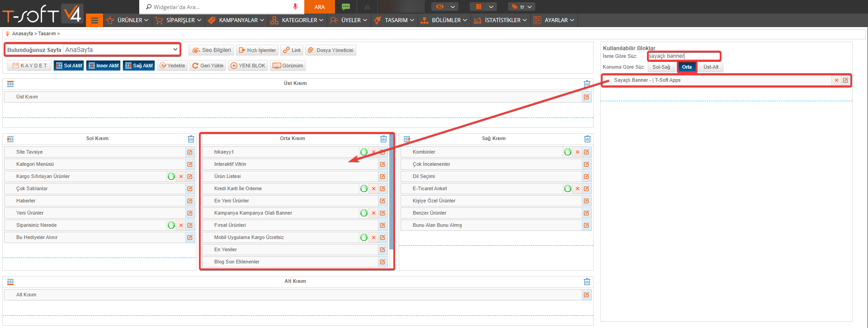Edit the Dil Seçimi block
The height and width of the screenshot is (328, 868).
586,176
